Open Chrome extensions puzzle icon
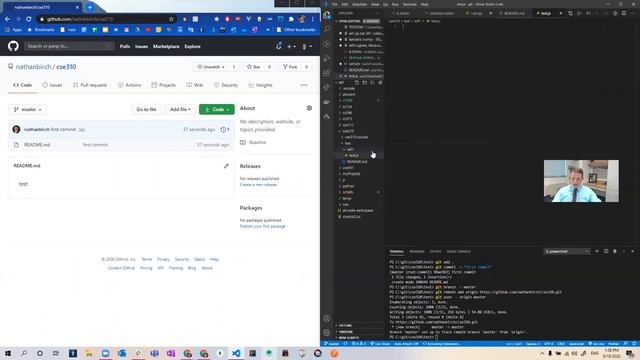The image size is (640, 360). (291, 19)
